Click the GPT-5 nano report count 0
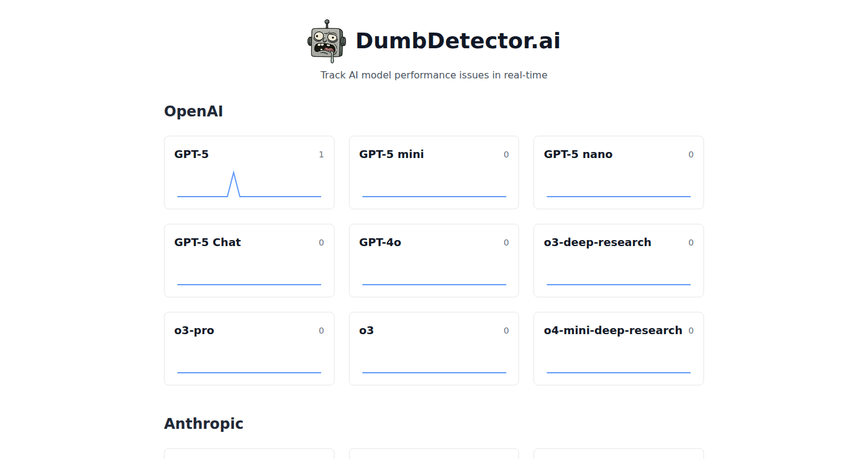868x459 pixels. coord(691,154)
